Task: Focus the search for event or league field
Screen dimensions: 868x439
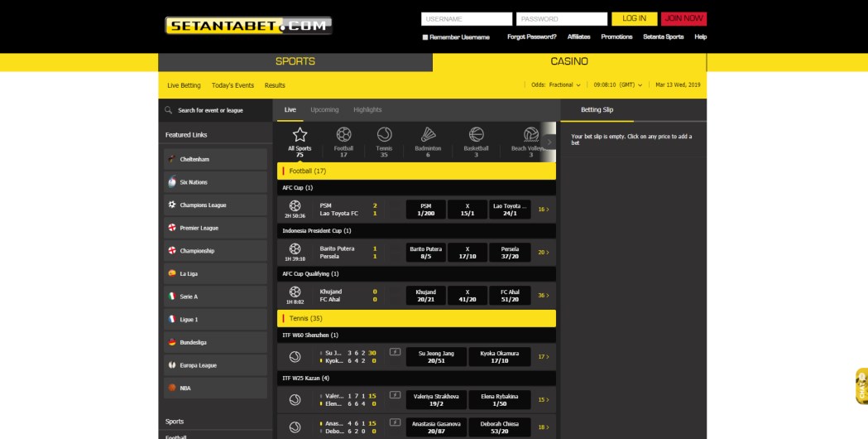Action: point(215,110)
